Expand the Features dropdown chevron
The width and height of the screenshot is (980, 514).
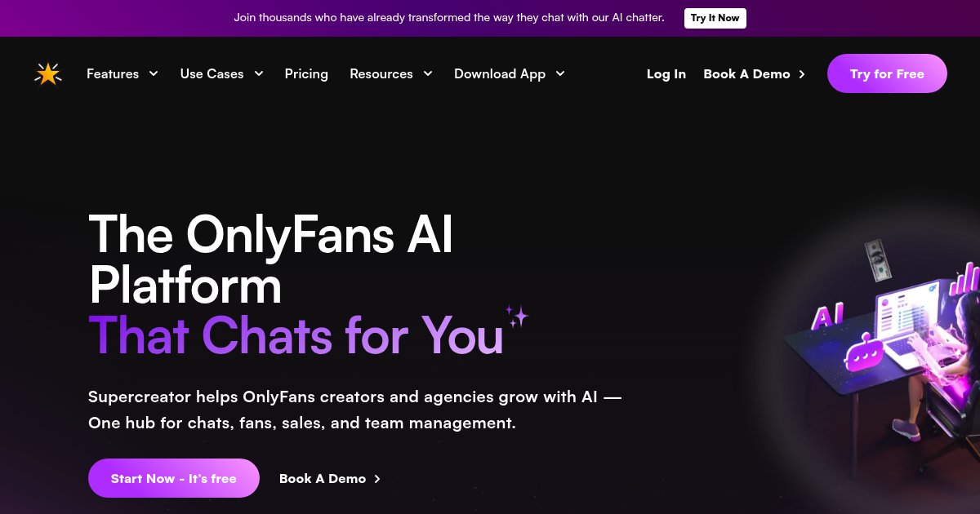click(x=153, y=73)
